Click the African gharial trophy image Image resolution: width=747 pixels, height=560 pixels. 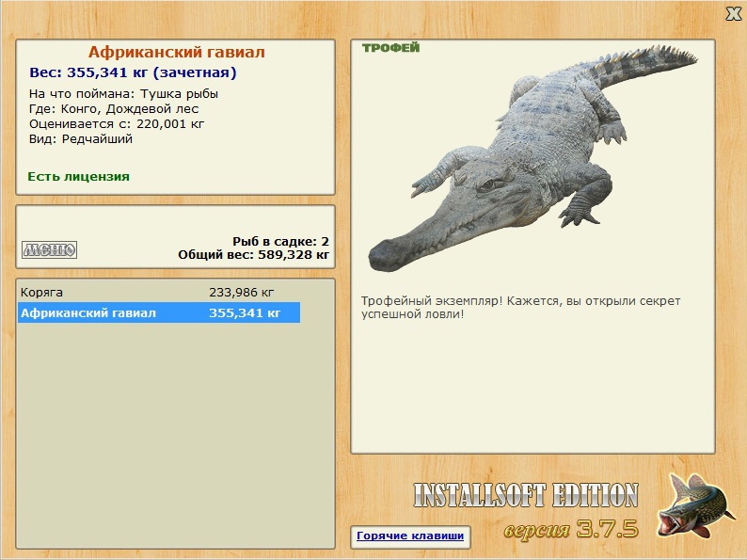click(532, 157)
